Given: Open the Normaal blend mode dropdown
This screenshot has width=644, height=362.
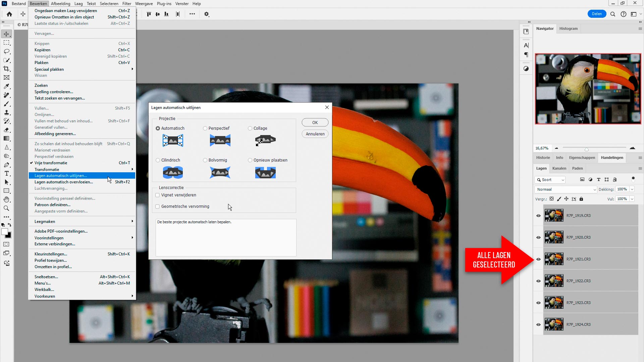Looking at the screenshot, I should click(566, 189).
